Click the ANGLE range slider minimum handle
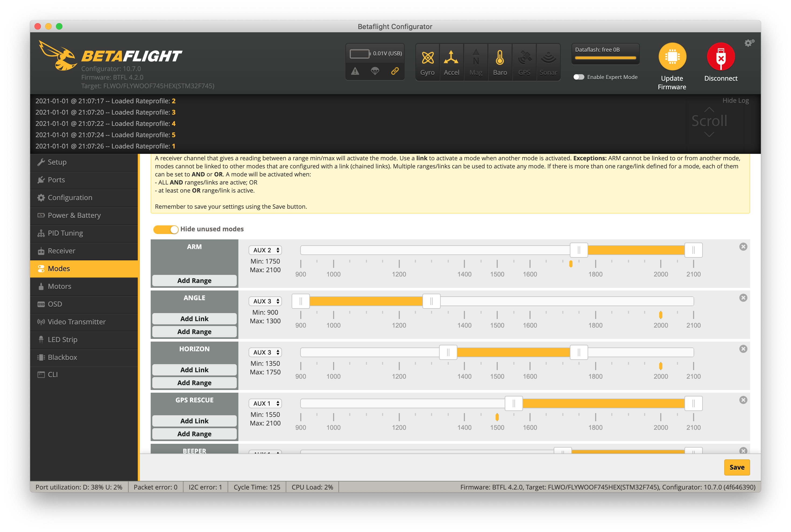Image resolution: width=791 pixels, height=532 pixels. 301,301
